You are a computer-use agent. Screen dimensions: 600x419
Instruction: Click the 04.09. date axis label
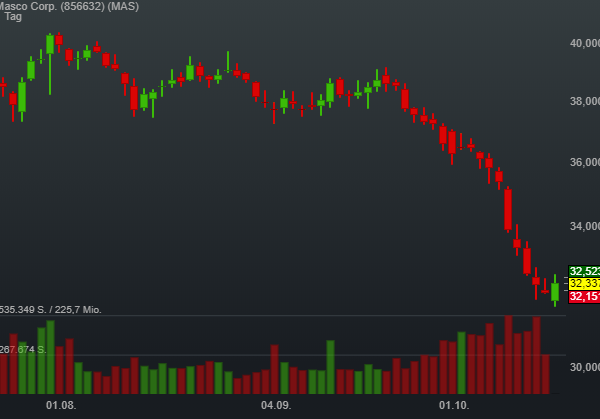pos(276,405)
